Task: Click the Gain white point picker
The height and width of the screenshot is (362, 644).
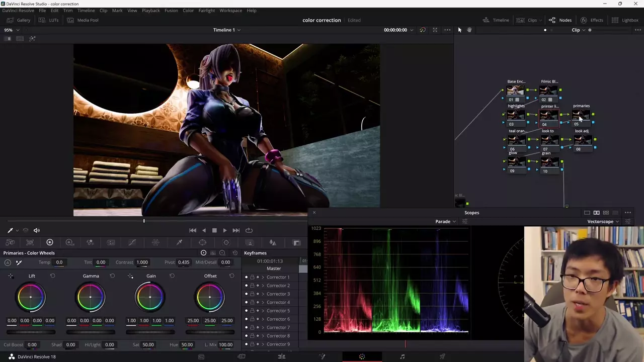Action: [131, 276]
